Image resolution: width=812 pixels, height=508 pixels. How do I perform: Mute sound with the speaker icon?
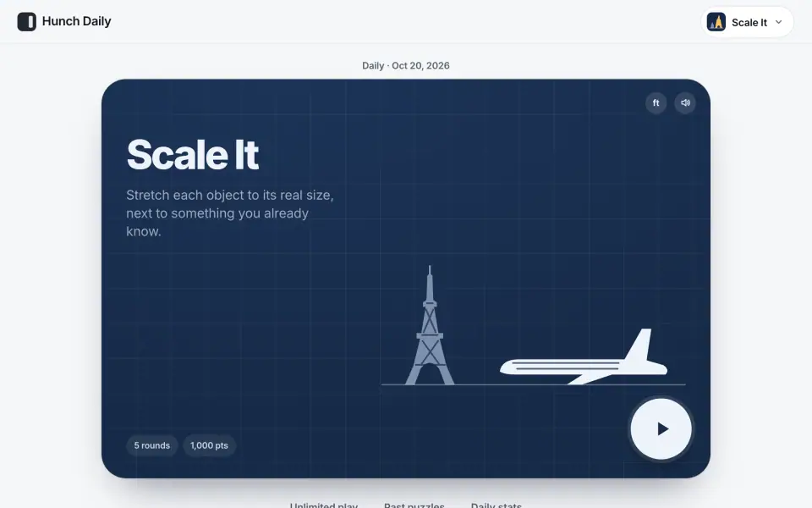tap(685, 102)
